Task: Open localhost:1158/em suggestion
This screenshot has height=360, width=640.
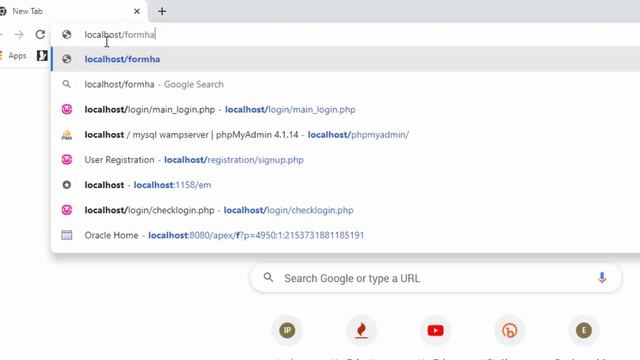Action: [346, 185]
